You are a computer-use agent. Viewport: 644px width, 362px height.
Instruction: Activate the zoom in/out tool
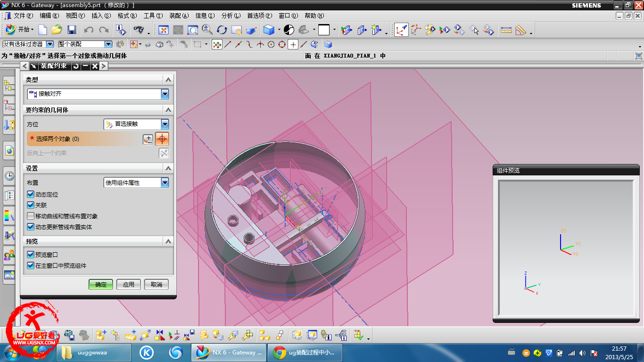pyautogui.click(x=207, y=30)
